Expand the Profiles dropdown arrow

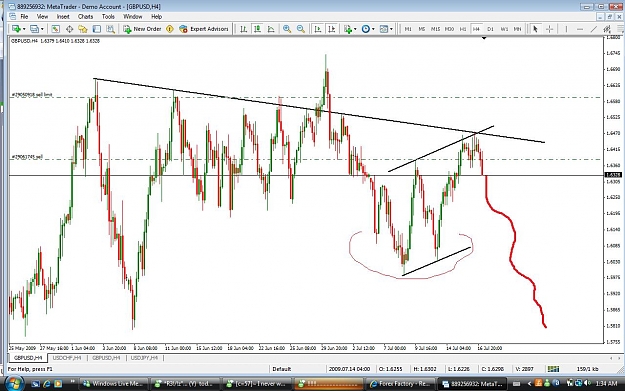(42, 29)
